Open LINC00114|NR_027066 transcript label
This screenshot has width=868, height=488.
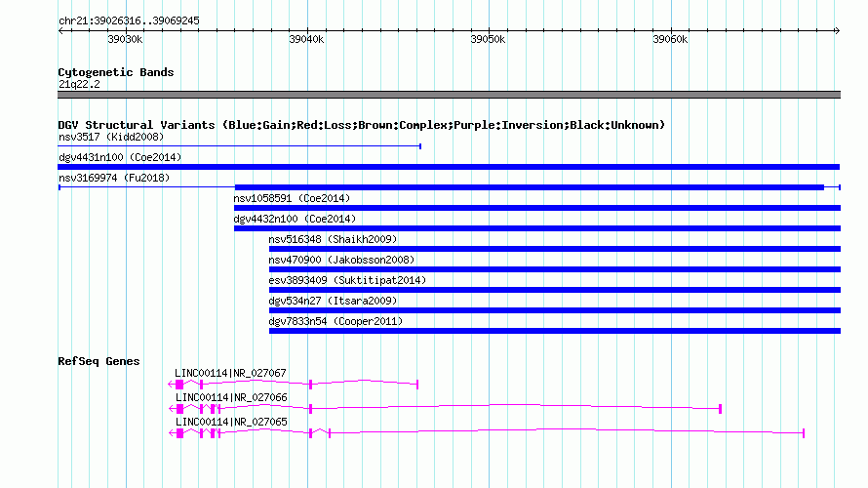pos(231,397)
